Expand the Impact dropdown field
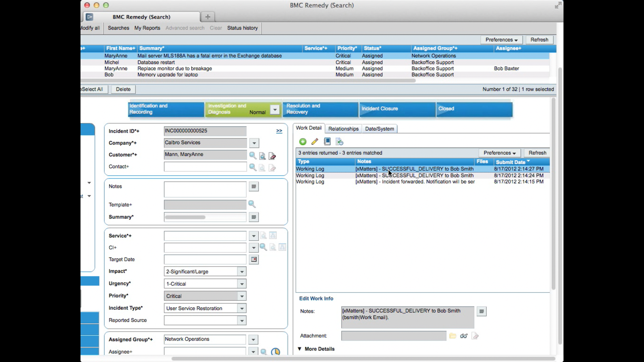 (x=242, y=271)
